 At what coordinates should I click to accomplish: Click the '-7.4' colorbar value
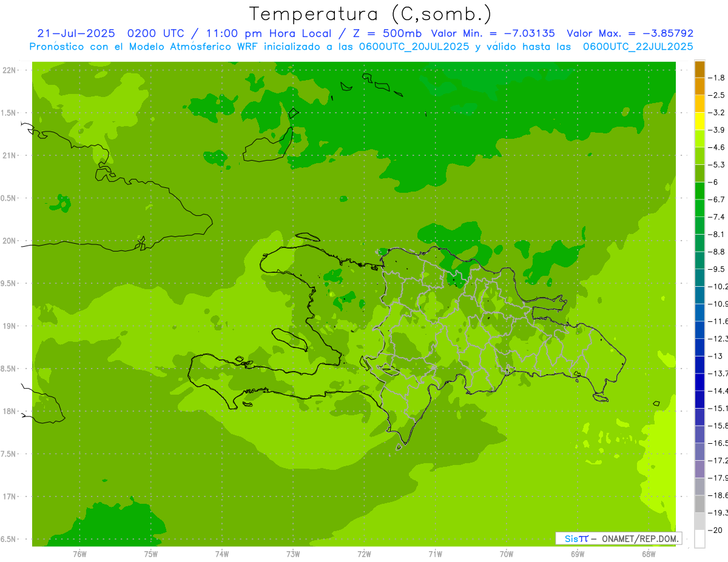(x=716, y=217)
